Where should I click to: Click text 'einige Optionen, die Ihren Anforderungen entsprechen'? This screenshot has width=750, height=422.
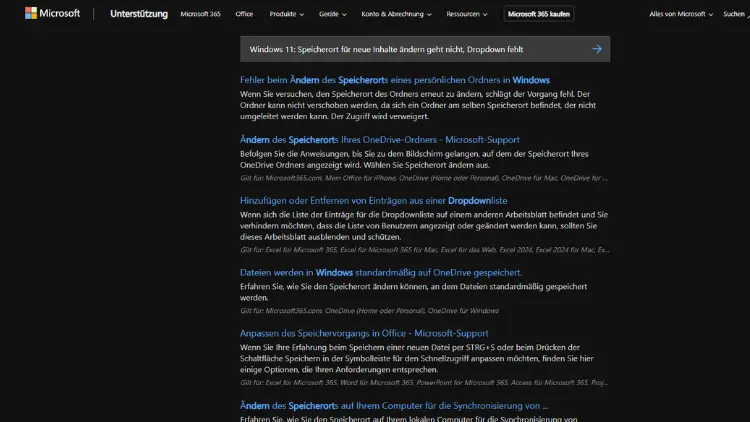tap(339, 369)
